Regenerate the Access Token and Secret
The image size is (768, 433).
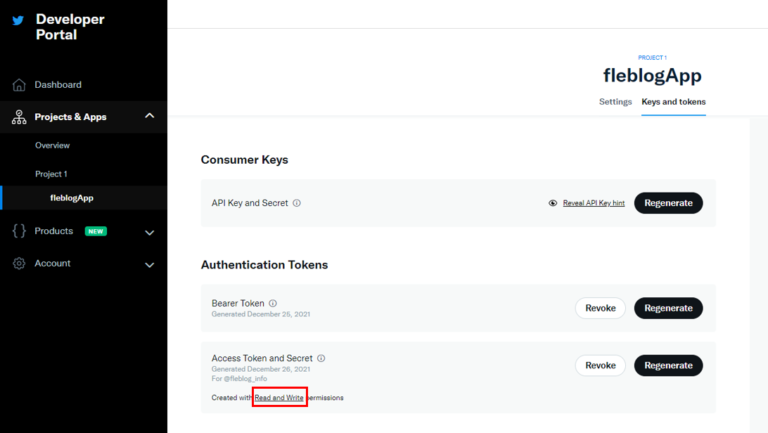click(x=668, y=365)
